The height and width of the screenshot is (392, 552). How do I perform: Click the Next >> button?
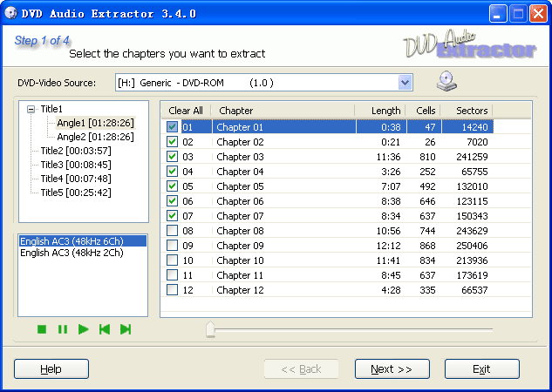(392, 368)
